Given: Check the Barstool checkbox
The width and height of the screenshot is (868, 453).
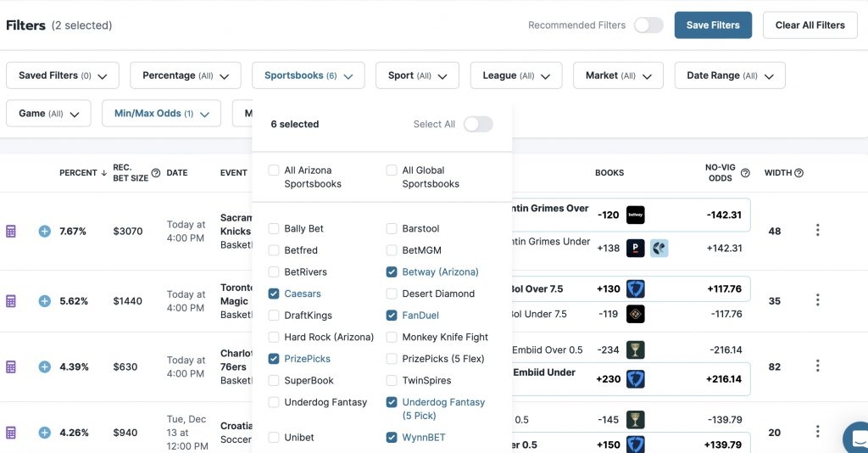Looking at the screenshot, I should click(392, 228).
